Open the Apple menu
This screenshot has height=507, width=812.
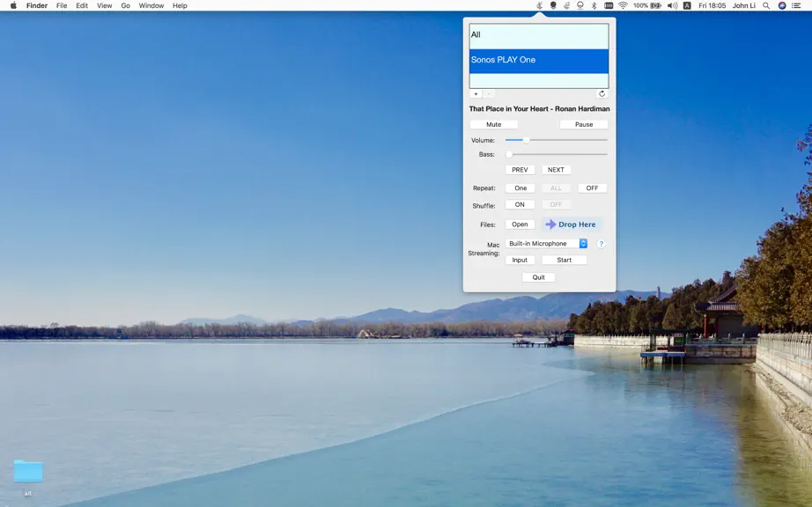13,5
